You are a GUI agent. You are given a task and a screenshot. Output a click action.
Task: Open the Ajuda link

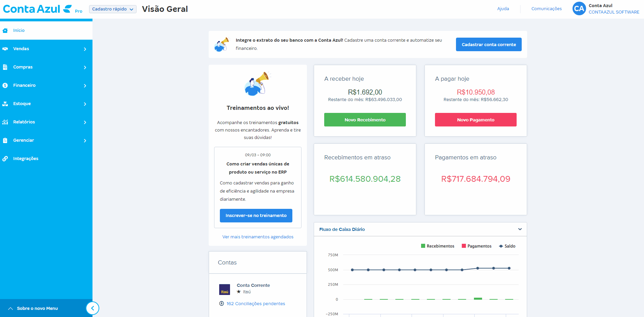coord(503,9)
